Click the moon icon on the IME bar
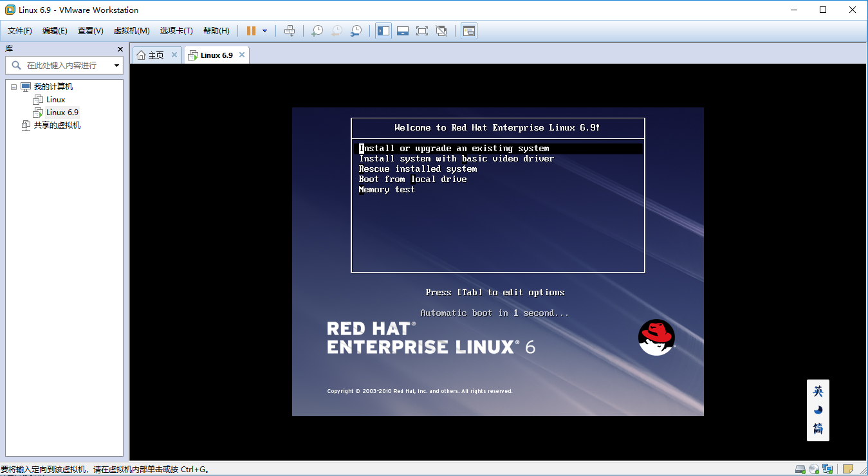 818,410
